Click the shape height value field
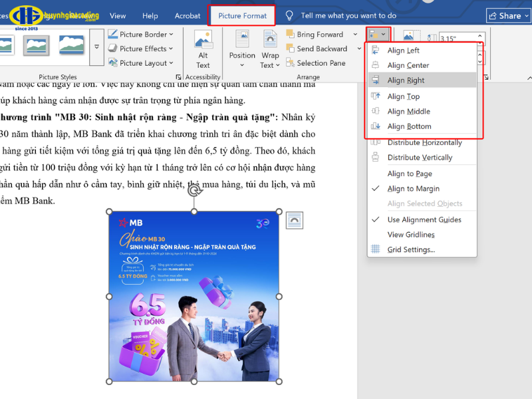Viewport: 532px width, 399px height. point(458,39)
